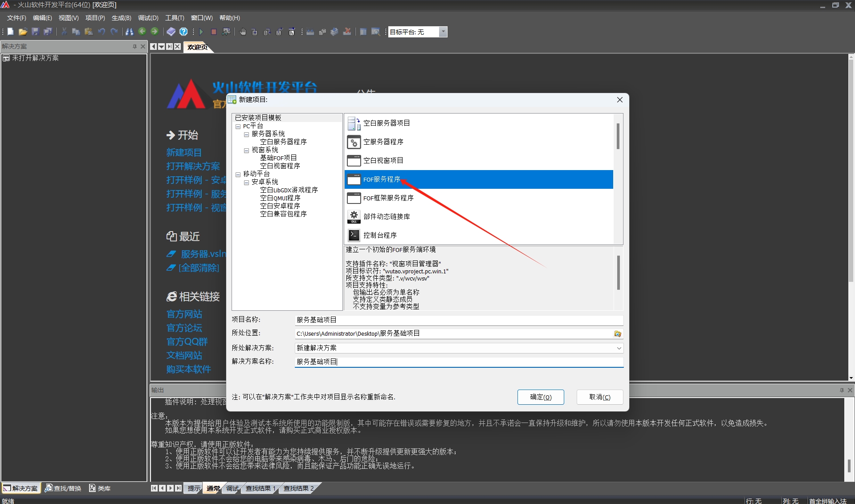Click the pin icon of the 解决方案 panel
The image size is (855, 504).
click(x=134, y=46)
